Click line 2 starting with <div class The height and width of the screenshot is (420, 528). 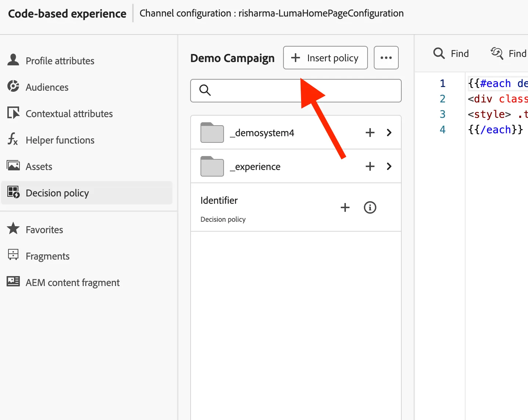tap(498, 99)
